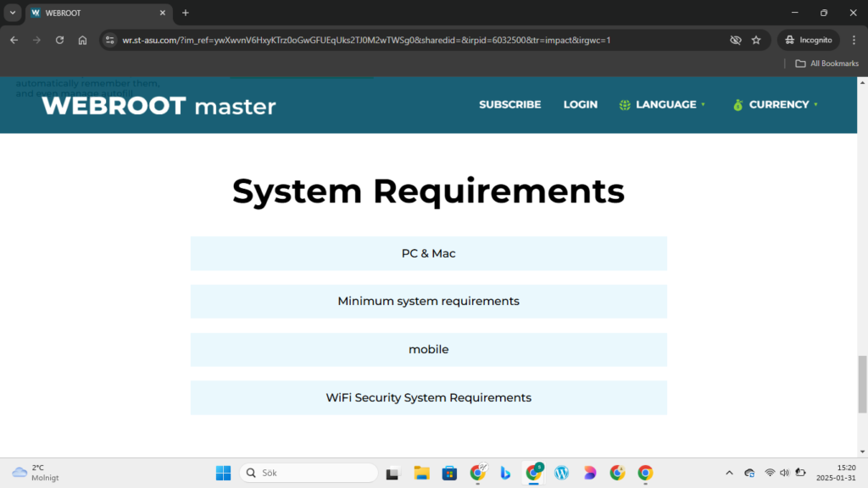868x488 pixels.
Task: Open the clock and date panel
Action: [836, 473]
